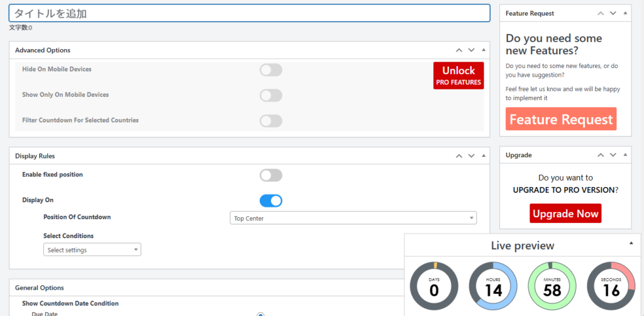Move Upgrade panel up
Screen dimensions: 644x316
(x=601, y=155)
